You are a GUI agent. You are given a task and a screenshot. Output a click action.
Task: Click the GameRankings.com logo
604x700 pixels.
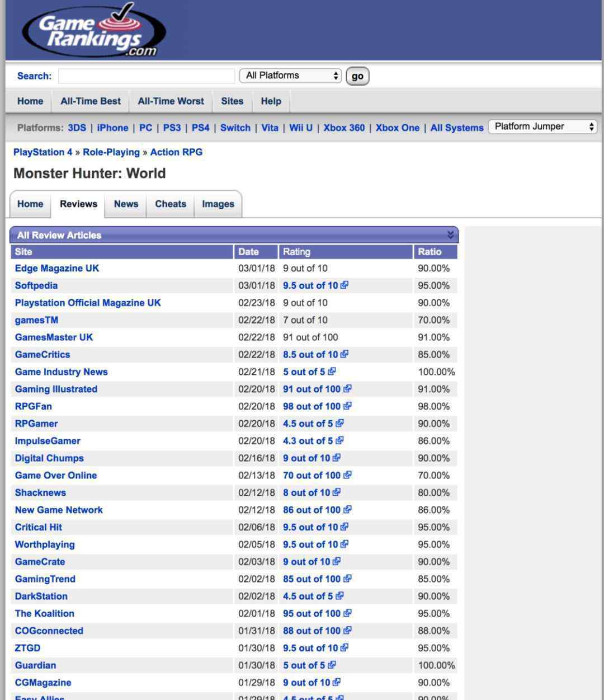(x=94, y=30)
